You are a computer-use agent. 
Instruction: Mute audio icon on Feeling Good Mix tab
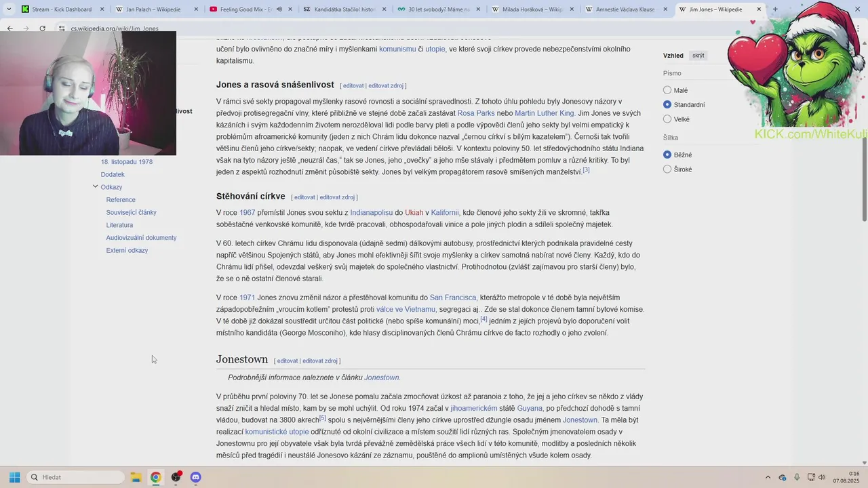pos(279,9)
